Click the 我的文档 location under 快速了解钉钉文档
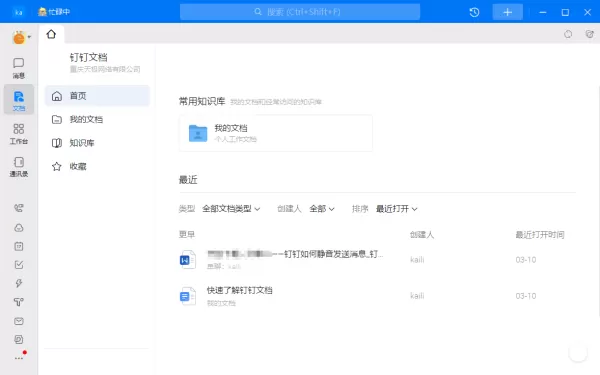600x375 pixels. 221,303
